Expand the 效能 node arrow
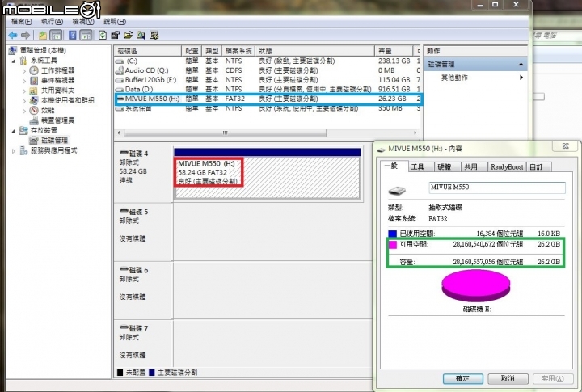The image size is (582, 392). click(x=24, y=111)
